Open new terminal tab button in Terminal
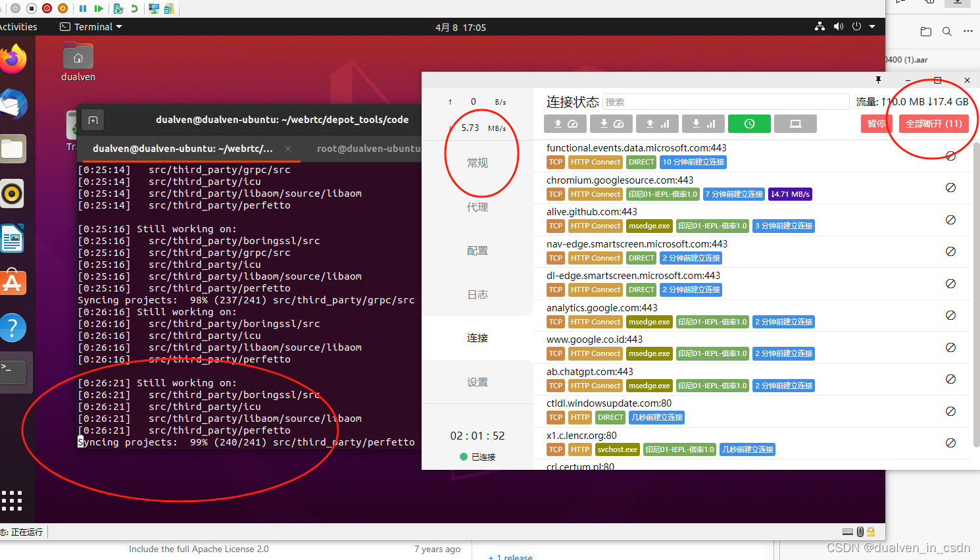 click(x=93, y=120)
